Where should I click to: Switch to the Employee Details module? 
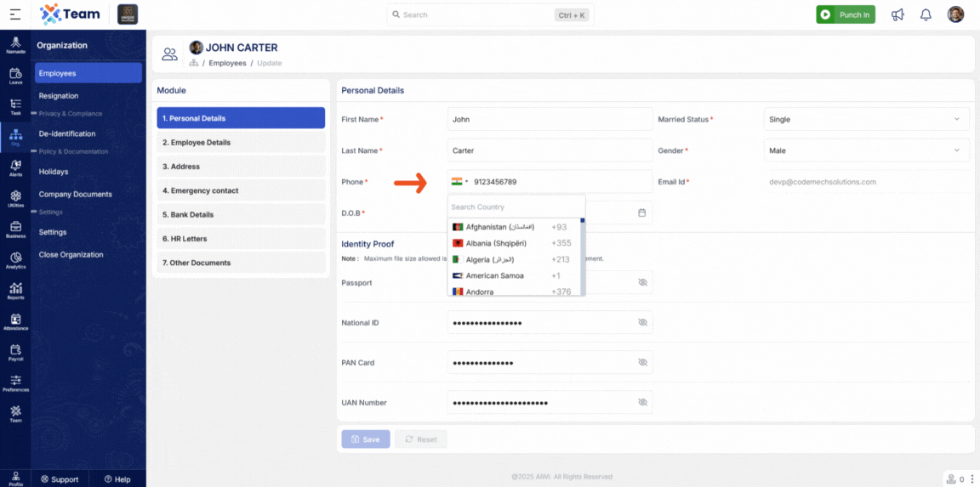click(x=241, y=143)
